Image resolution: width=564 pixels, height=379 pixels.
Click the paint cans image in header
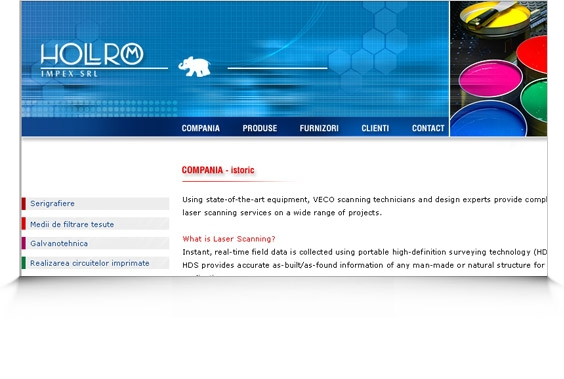499,69
